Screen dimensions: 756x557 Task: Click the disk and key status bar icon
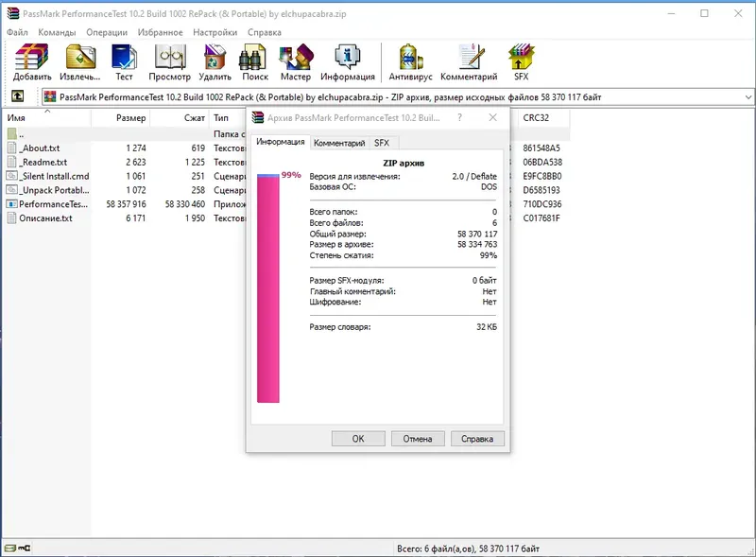(x=17, y=548)
